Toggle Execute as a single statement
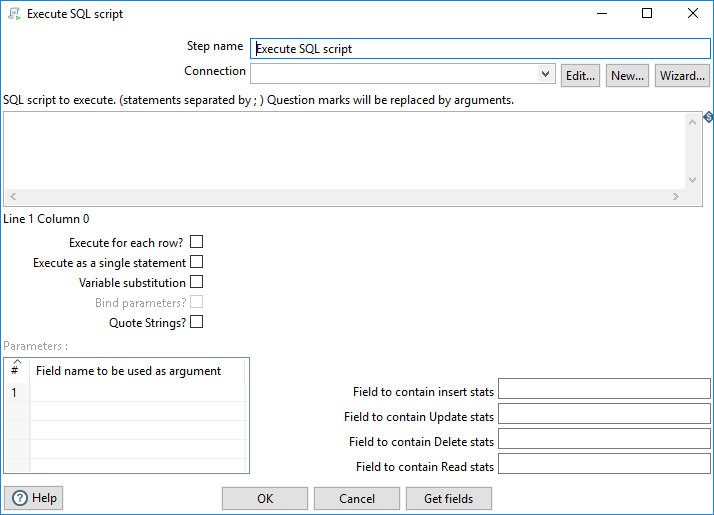This screenshot has height=515, width=714. [196, 262]
